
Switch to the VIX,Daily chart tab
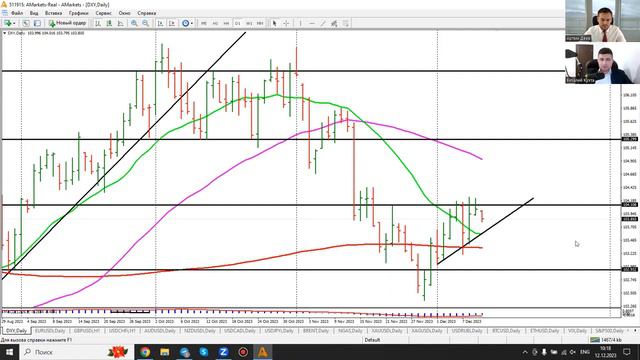[577, 331]
